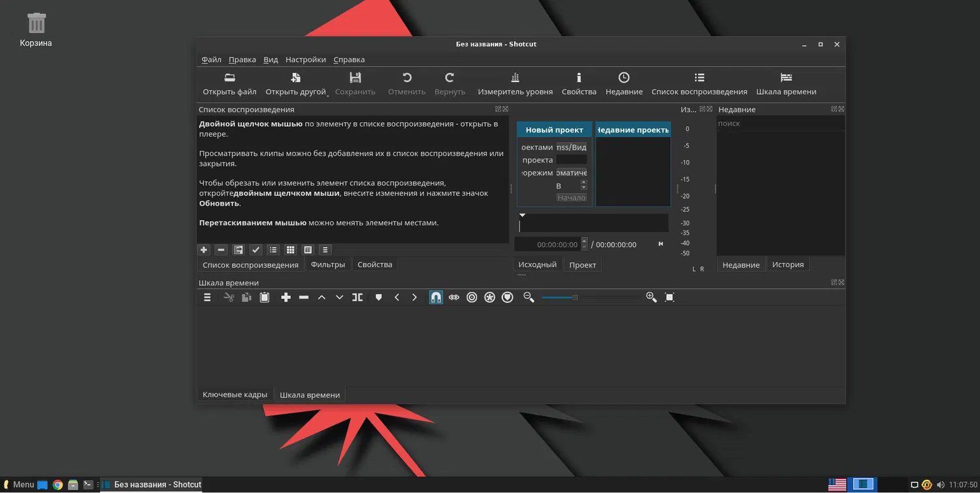Open the Правка menu
This screenshot has width=980, height=493.
click(242, 59)
